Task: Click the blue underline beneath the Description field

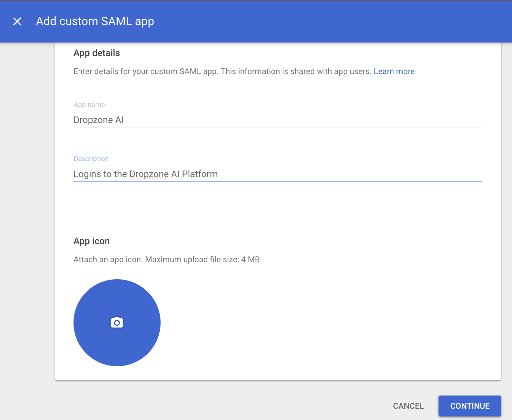Action: click(x=277, y=182)
